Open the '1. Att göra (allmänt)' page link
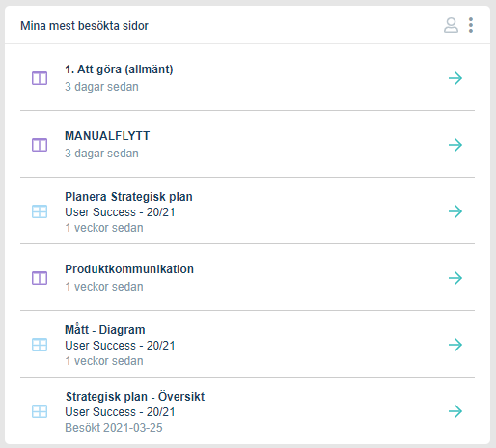This screenshot has height=448, width=496. point(119,70)
